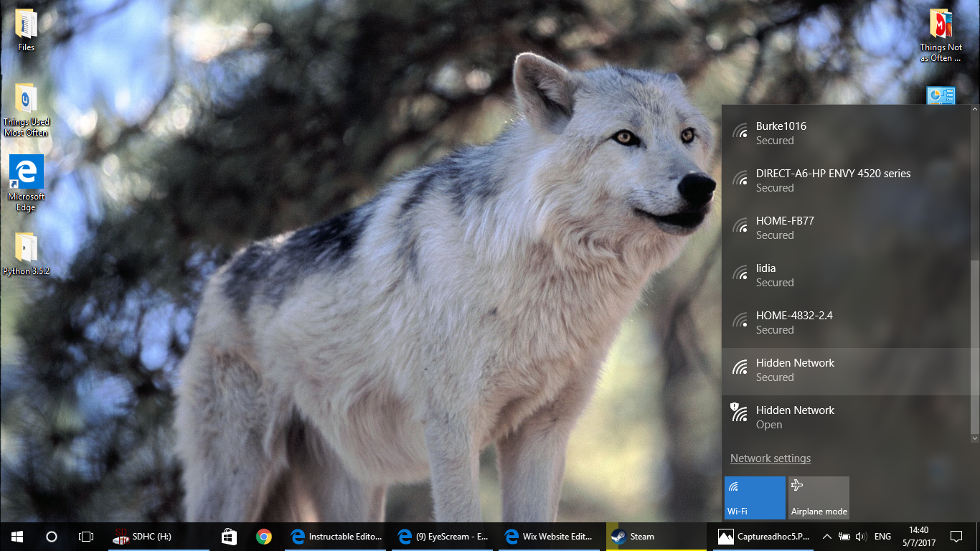
Task: Open the Files folder on desktop
Action: pyautogui.click(x=26, y=29)
